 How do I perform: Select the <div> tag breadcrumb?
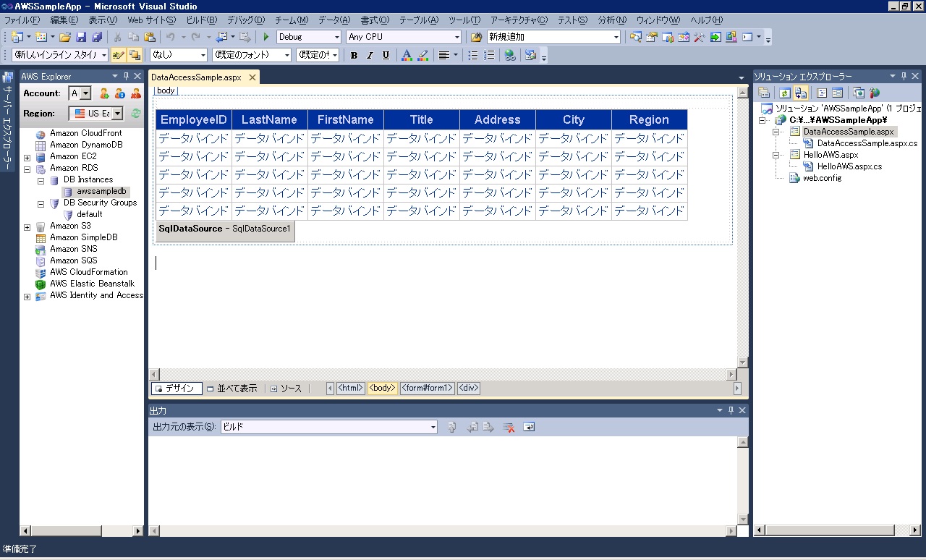[468, 389]
